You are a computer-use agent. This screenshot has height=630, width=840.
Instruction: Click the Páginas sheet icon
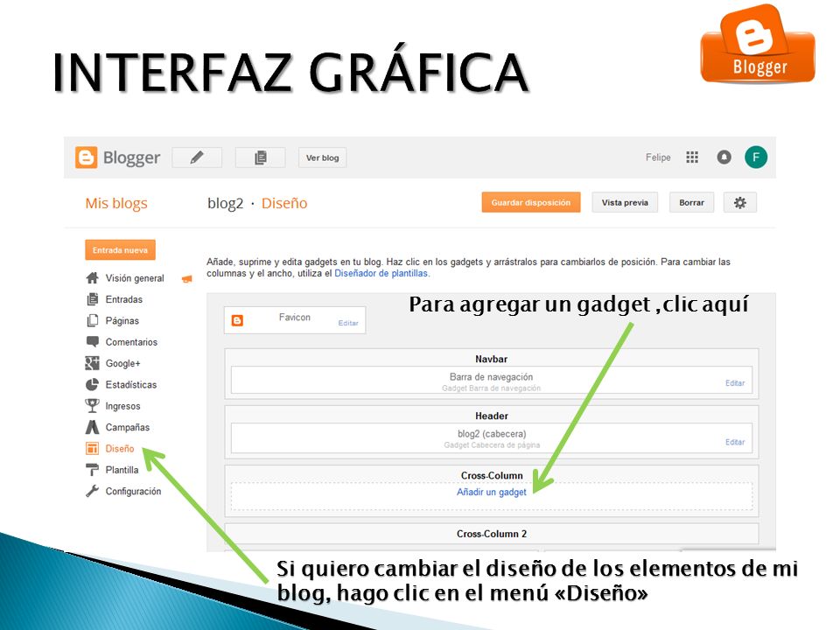pos(92,320)
